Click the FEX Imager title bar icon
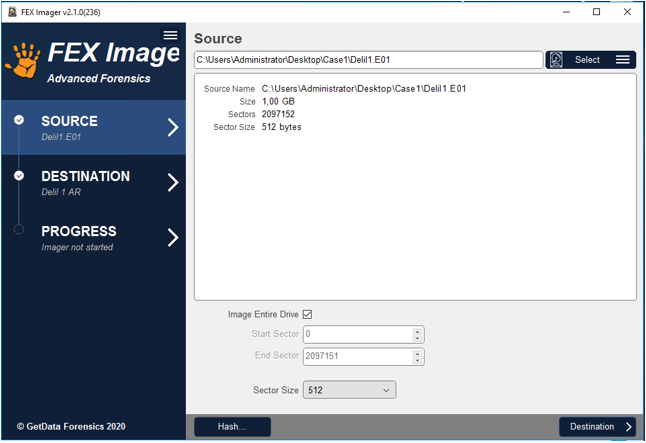 pos(11,11)
